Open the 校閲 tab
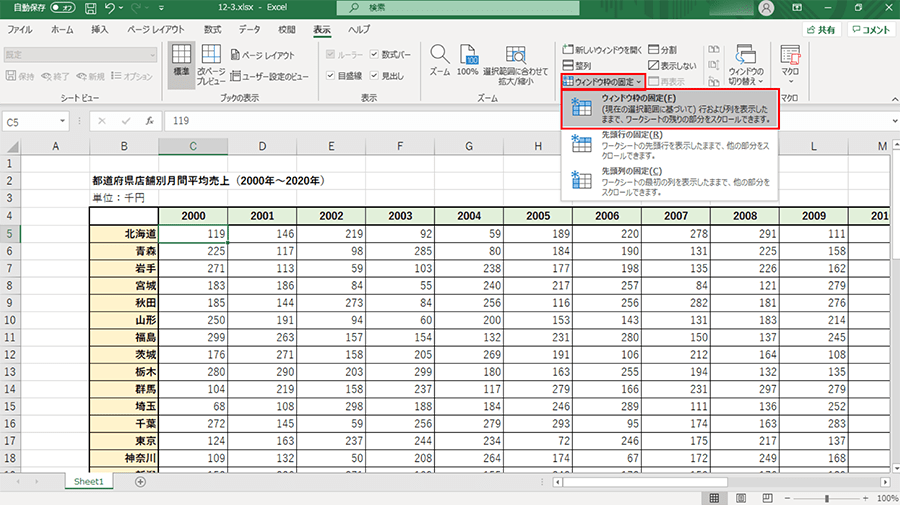 pyautogui.click(x=286, y=30)
